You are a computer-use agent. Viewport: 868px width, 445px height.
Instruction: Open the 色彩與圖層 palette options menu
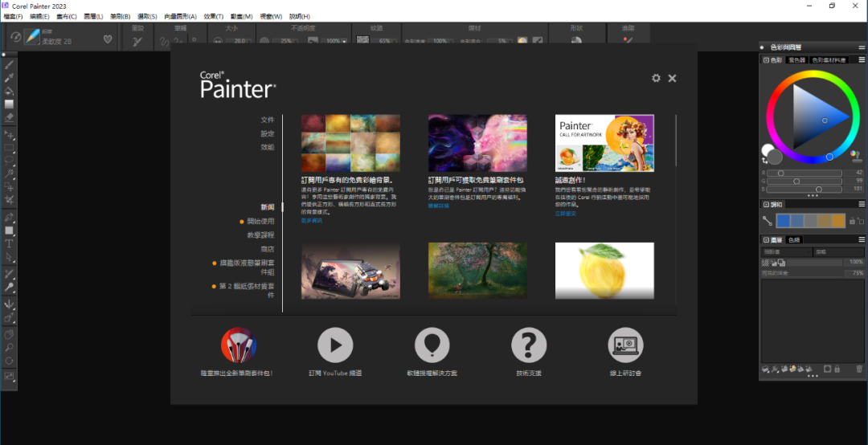862,47
